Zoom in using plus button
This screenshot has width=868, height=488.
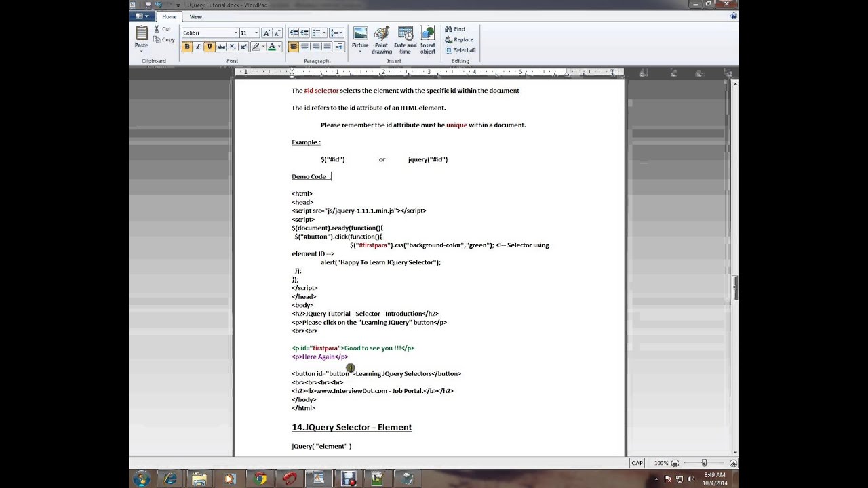[733, 463]
